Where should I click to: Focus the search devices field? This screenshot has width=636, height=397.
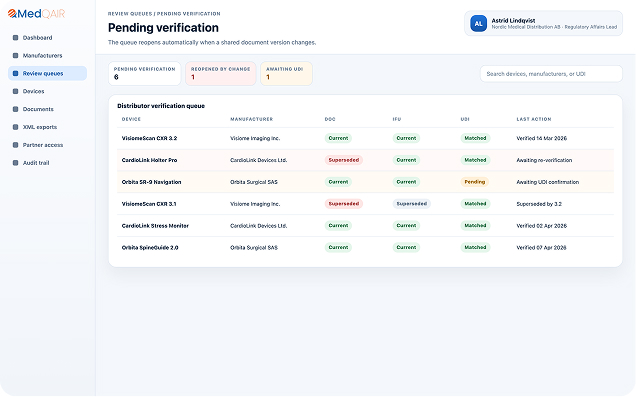coord(551,74)
